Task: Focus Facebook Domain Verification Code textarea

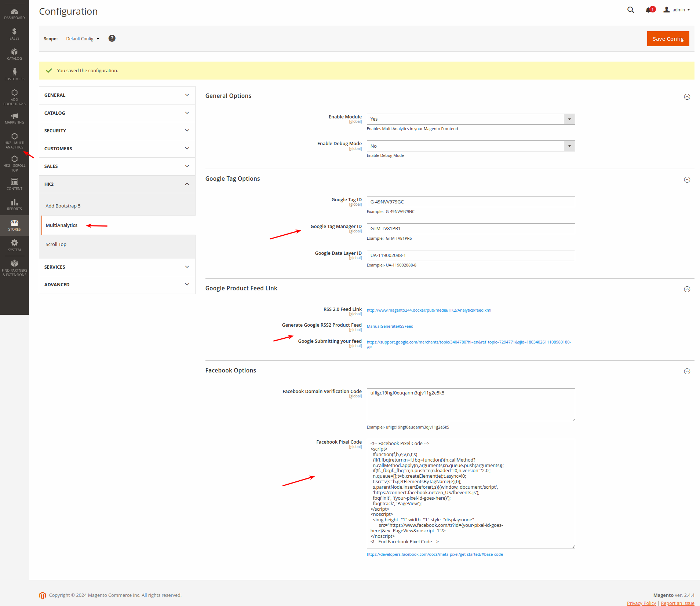Action: click(471, 405)
